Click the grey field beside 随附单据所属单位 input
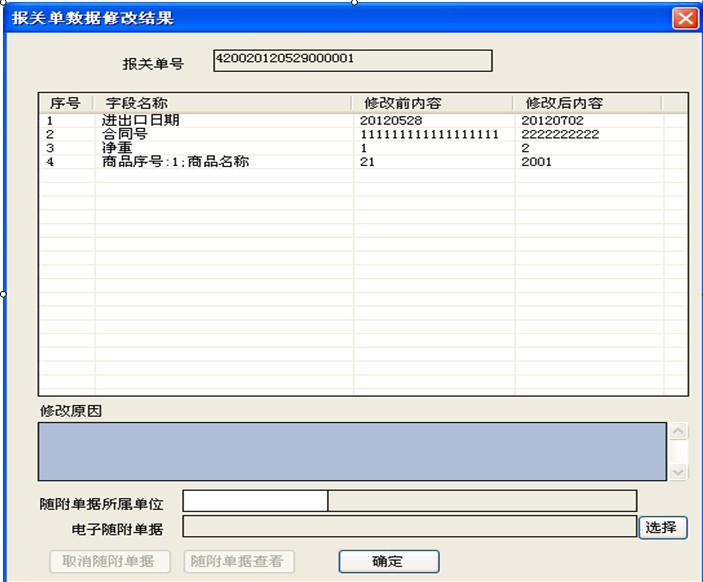This screenshot has width=703, height=582. (482, 501)
